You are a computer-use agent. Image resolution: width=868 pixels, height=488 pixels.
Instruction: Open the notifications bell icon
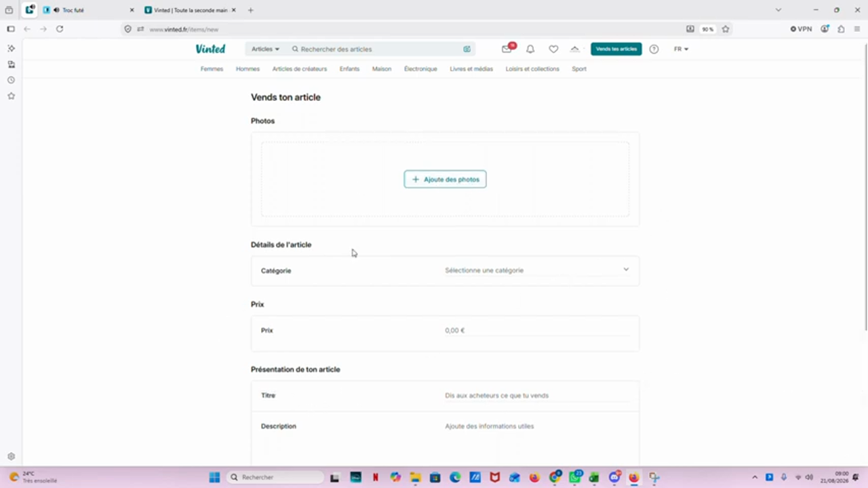[x=530, y=49]
